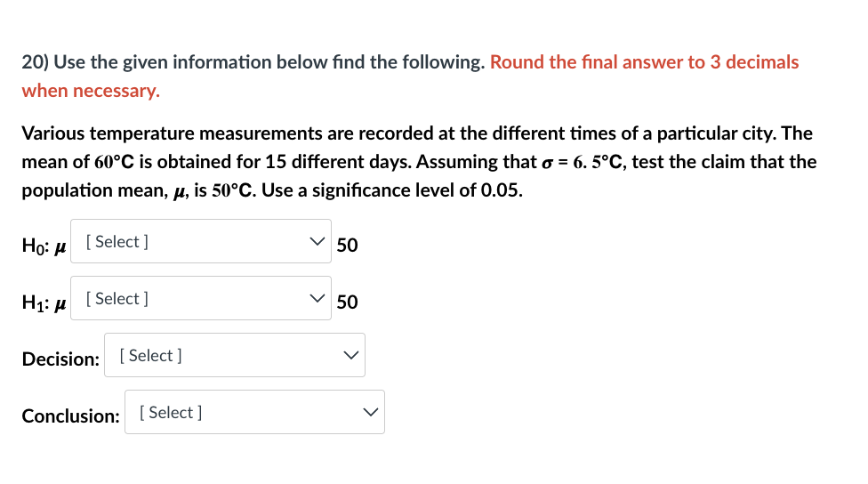Click the value 50 after the H0 dropdown
The image size is (868, 484).
(347, 246)
